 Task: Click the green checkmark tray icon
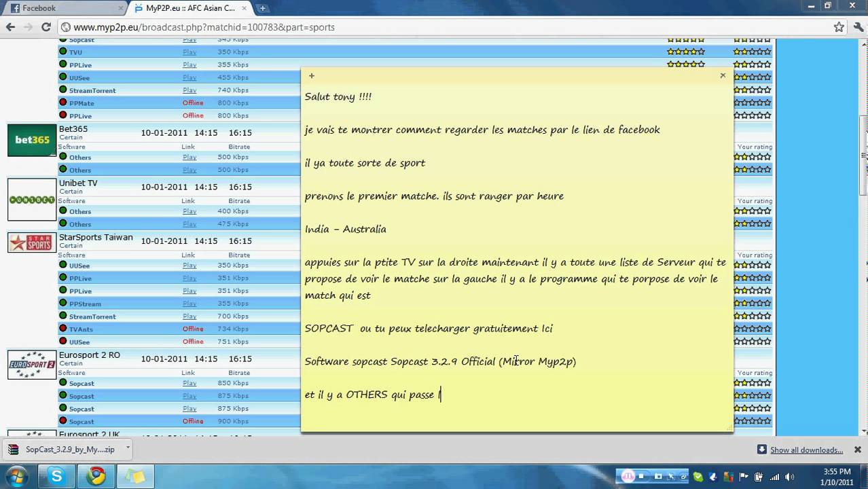click(698, 477)
